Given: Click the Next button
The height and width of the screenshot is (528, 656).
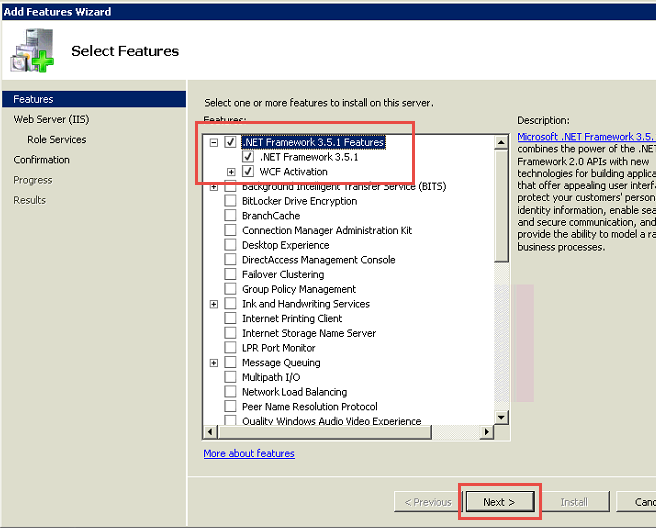Looking at the screenshot, I should (x=500, y=502).
